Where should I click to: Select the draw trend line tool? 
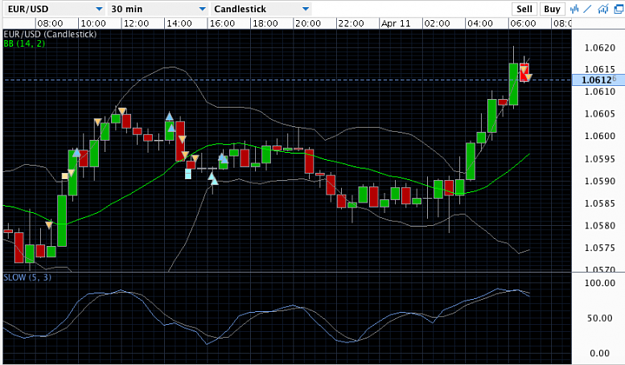[x=588, y=9]
